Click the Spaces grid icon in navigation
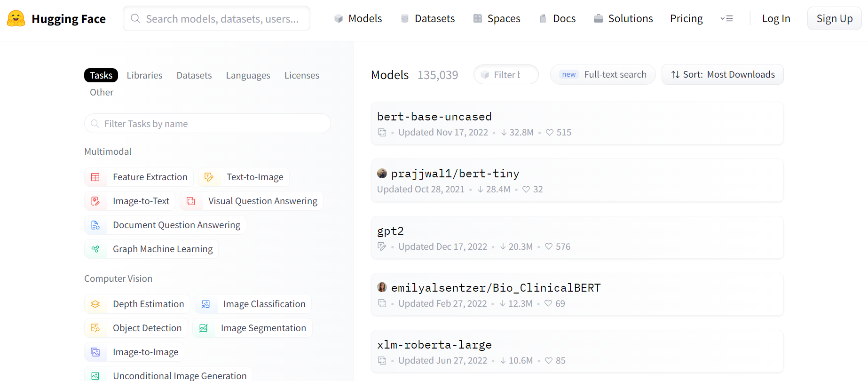 pyautogui.click(x=478, y=18)
